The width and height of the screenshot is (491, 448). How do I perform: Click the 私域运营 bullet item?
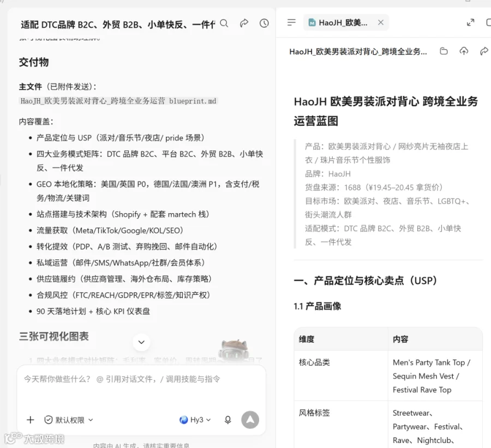(x=121, y=263)
